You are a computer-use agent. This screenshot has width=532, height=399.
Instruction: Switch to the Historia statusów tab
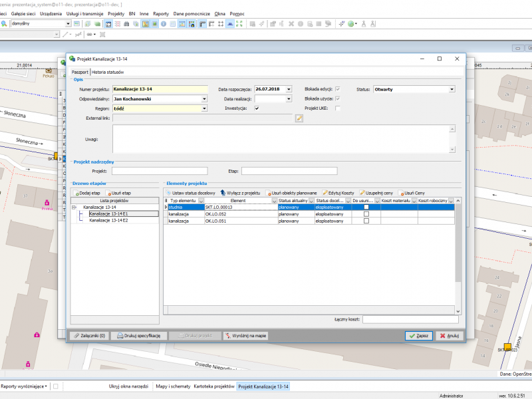(x=108, y=72)
